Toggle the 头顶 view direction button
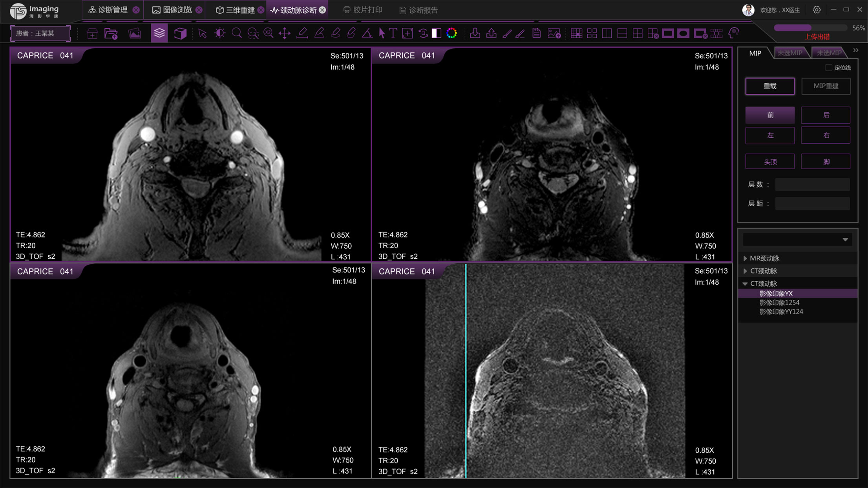 [770, 162]
